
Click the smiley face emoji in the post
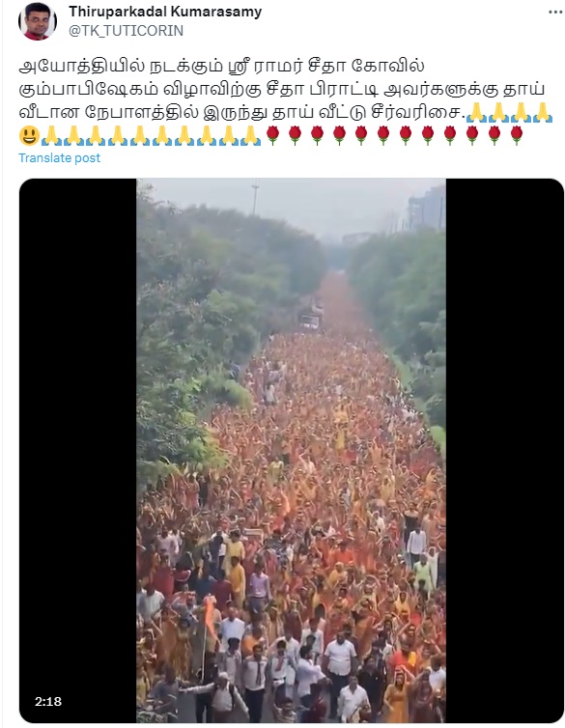pos(29,135)
